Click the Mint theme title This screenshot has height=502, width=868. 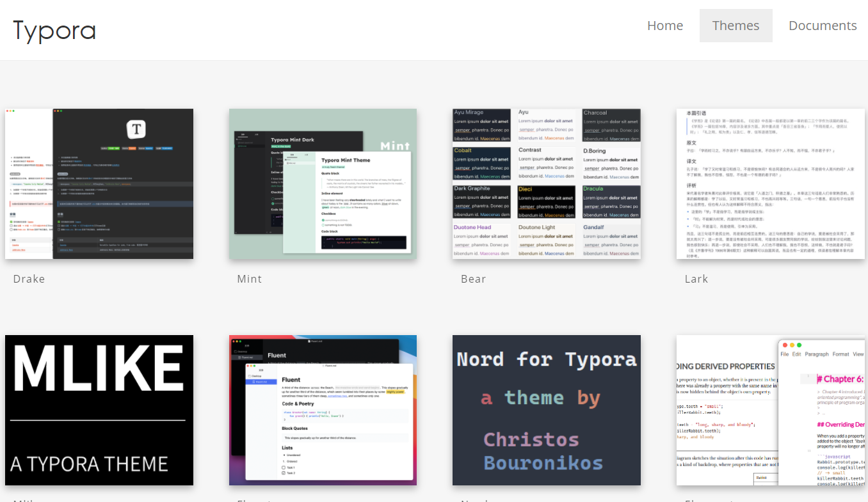tap(250, 279)
